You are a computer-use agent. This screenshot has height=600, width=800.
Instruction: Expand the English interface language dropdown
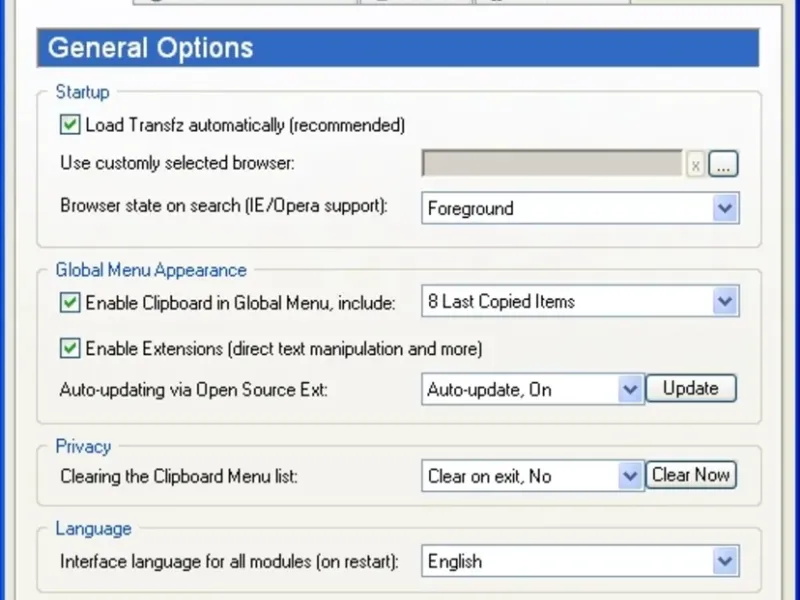(725, 562)
